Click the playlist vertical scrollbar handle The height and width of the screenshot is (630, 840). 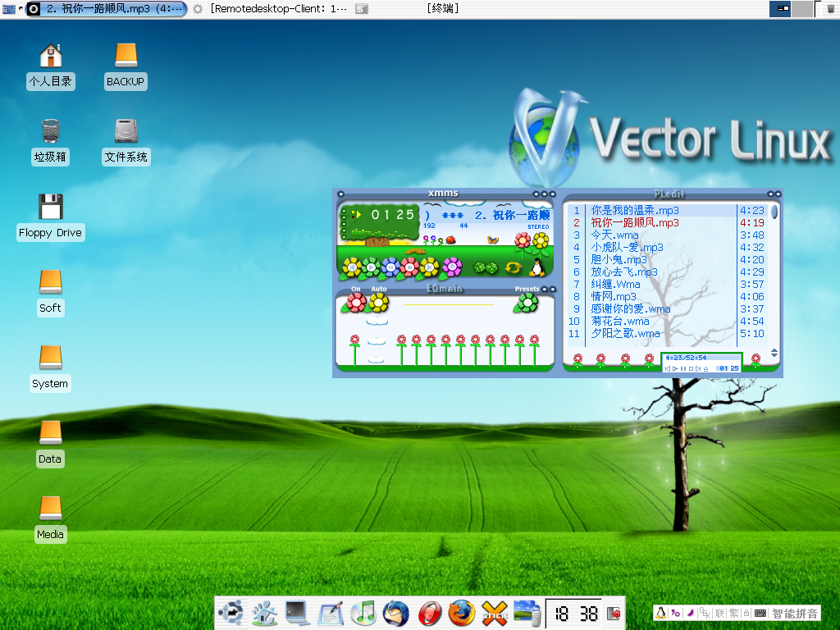[774, 212]
